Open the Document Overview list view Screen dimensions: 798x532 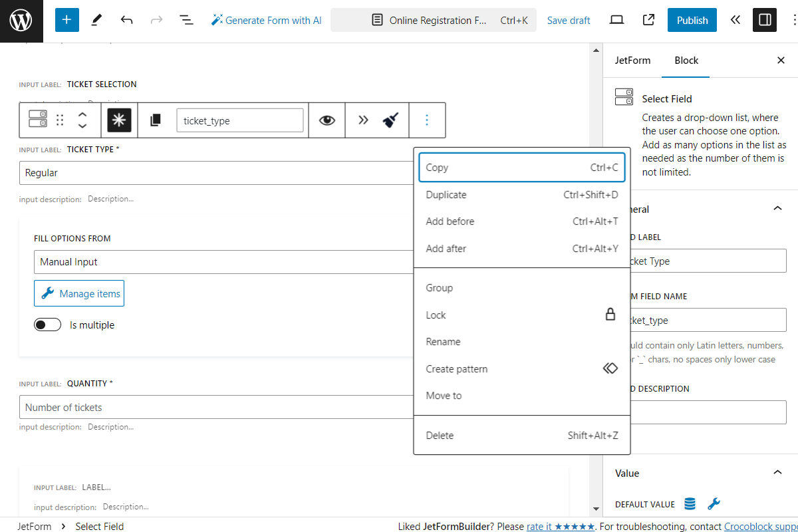[186, 20]
